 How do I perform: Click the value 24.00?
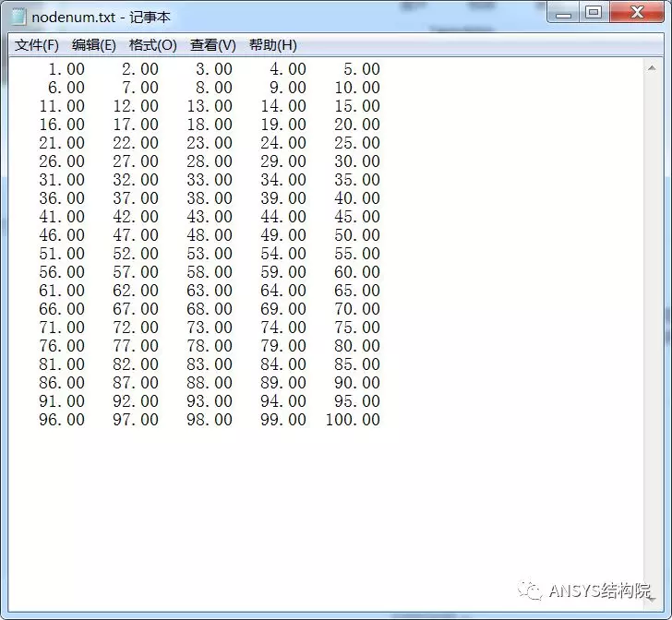283,143
